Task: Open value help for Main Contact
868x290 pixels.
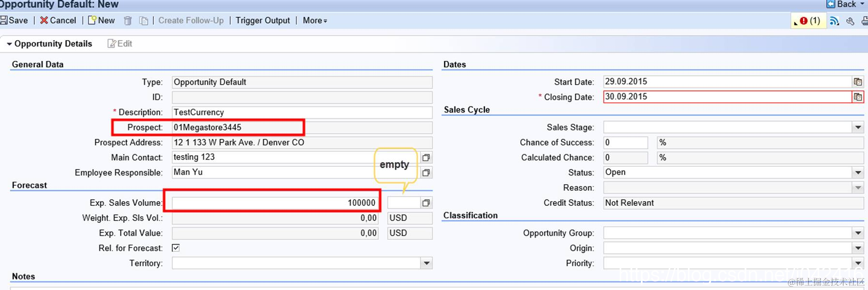Action: [x=426, y=158]
